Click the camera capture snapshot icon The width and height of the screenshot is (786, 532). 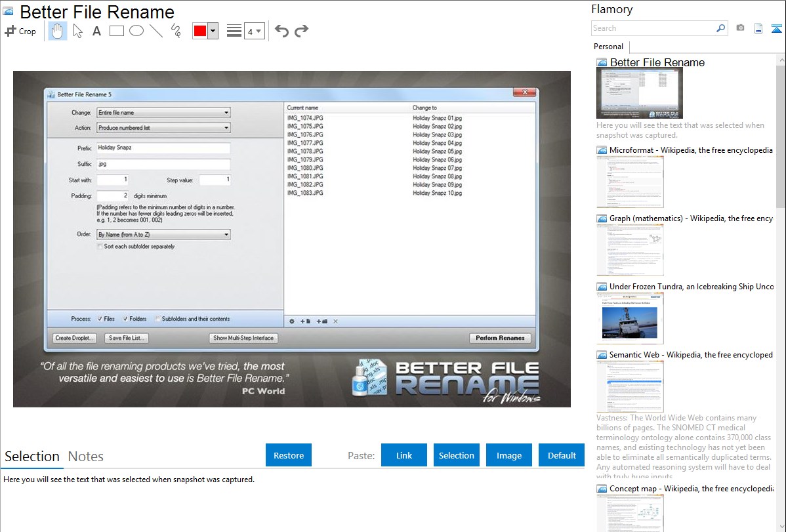pyautogui.click(x=740, y=28)
